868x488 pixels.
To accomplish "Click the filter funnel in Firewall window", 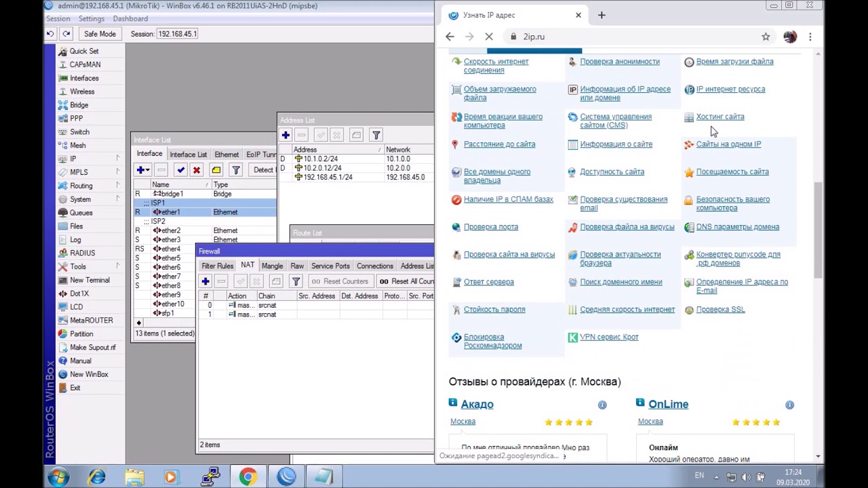I will point(296,281).
